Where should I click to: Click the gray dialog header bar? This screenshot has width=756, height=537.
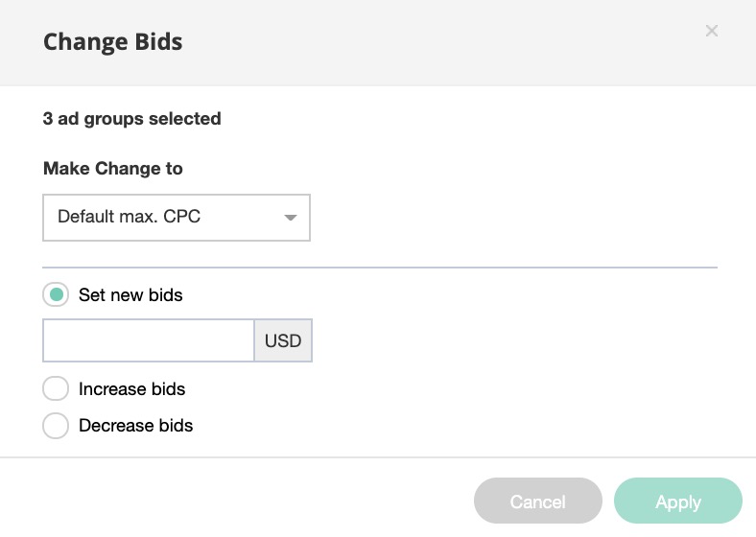coord(432,42)
